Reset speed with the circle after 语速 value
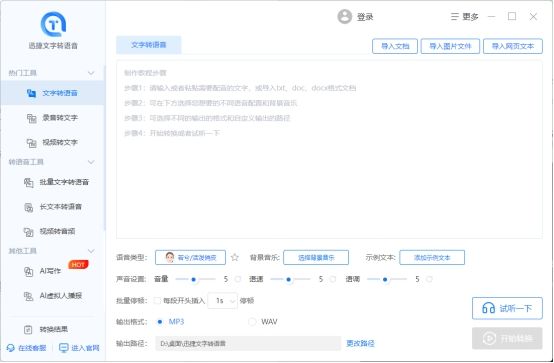Image resolution: width=554 pixels, height=363 pixels. tap(333, 279)
